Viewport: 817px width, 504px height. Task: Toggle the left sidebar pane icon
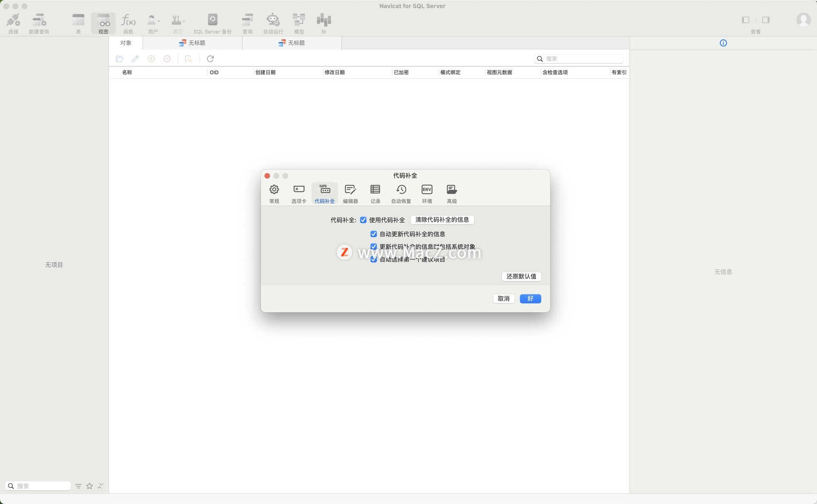pos(746,20)
